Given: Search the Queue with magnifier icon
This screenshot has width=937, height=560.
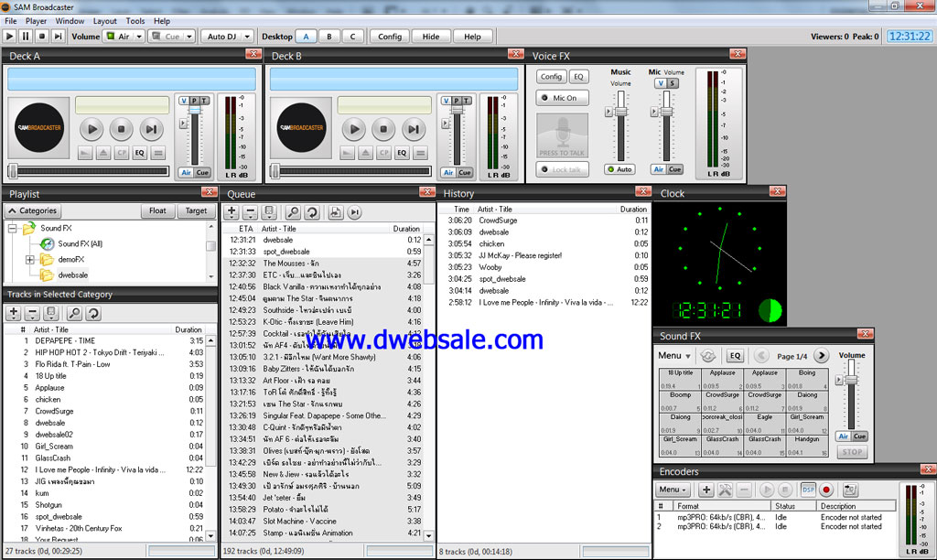Looking at the screenshot, I should 293,212.
